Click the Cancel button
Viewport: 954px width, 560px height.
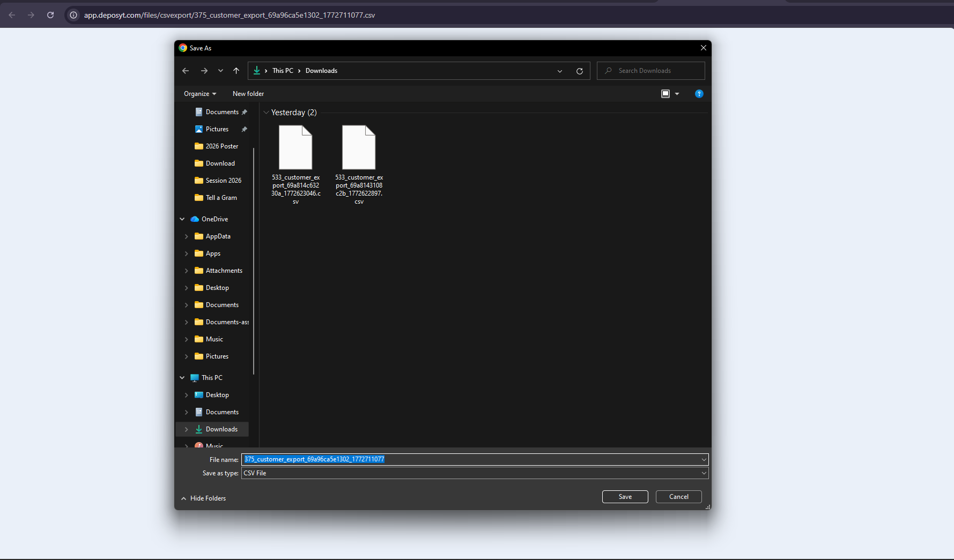coord(679,497)
